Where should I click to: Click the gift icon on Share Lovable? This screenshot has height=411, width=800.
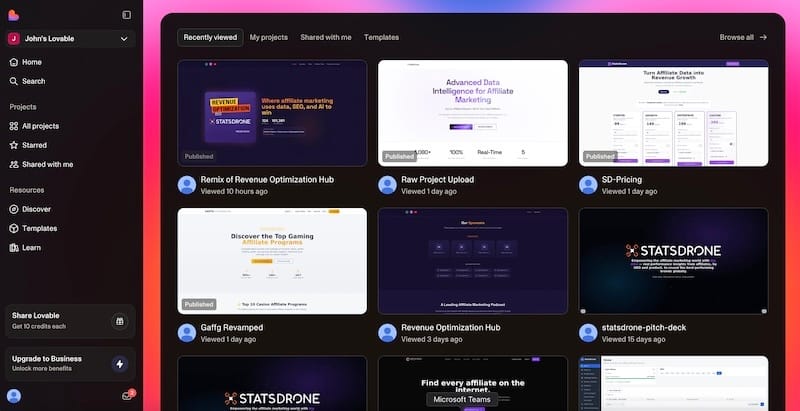120,321
